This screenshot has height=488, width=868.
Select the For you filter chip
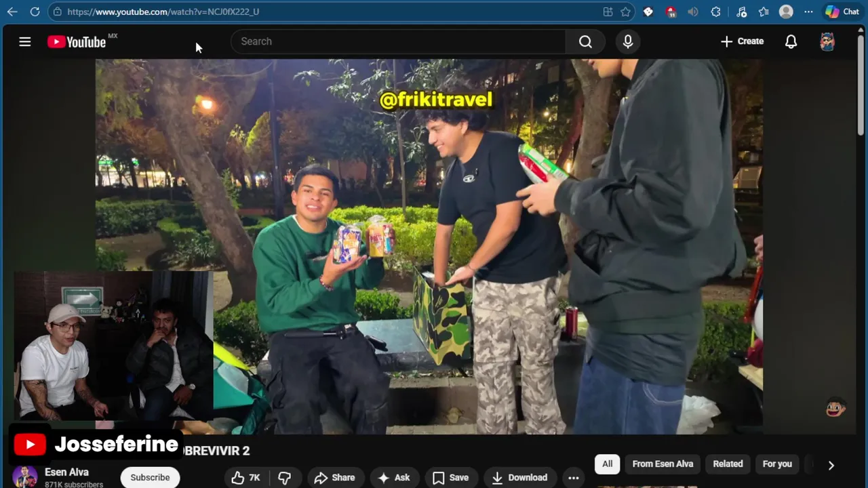pos(777,464)
